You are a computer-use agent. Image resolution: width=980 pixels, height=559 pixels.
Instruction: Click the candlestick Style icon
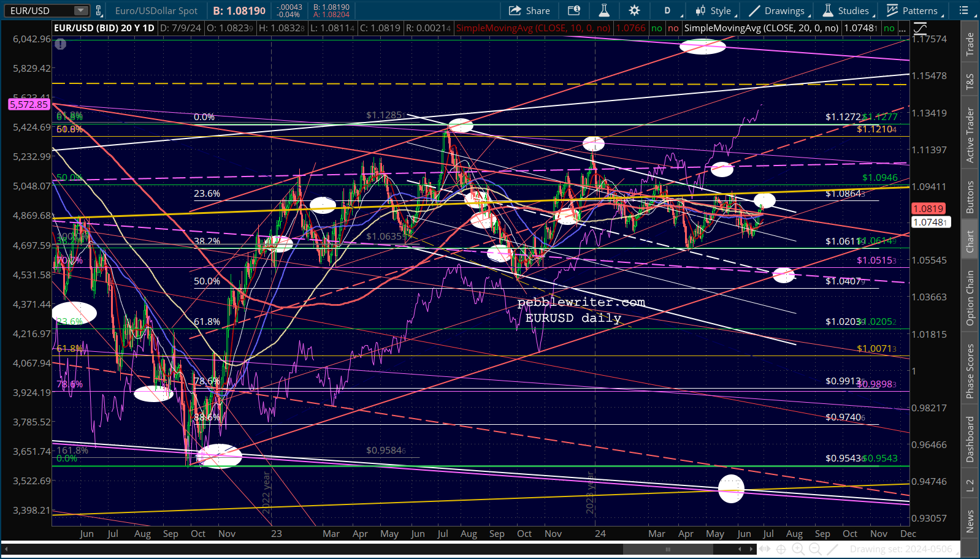(700, 10)
